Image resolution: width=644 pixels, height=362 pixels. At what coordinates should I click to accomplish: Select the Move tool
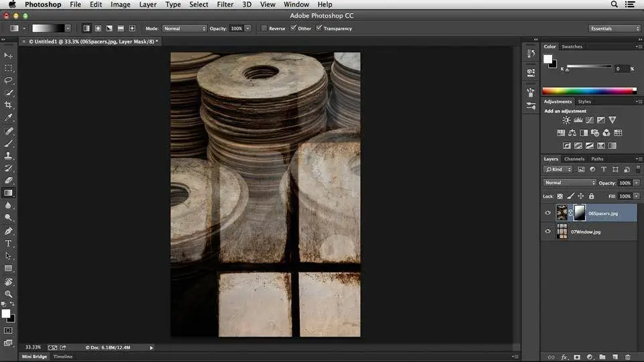click(x=9, y=55)
